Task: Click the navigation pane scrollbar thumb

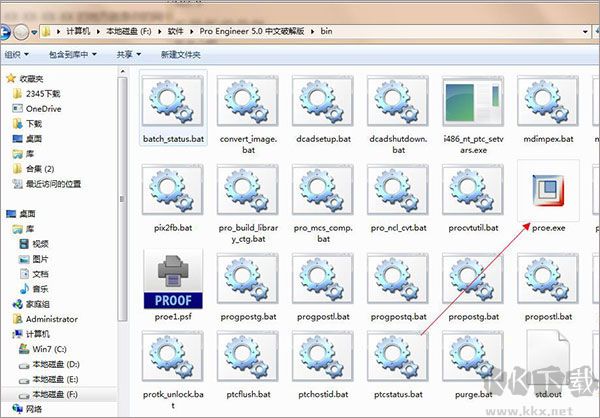Action: pyautogui.click(x=122, y=199)
